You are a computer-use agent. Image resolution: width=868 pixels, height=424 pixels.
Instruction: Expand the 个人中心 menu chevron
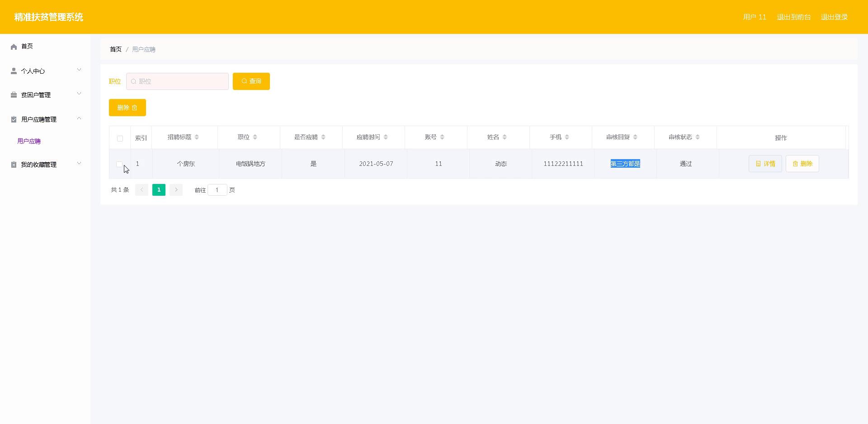click(79, 70)
